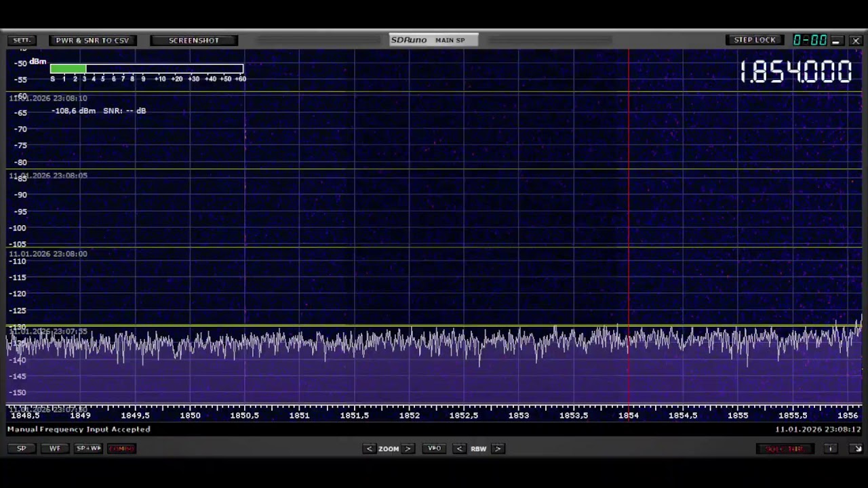868x488 pixels.
Task: Decrease RBW with the left arrow
Action: [459, 449]
